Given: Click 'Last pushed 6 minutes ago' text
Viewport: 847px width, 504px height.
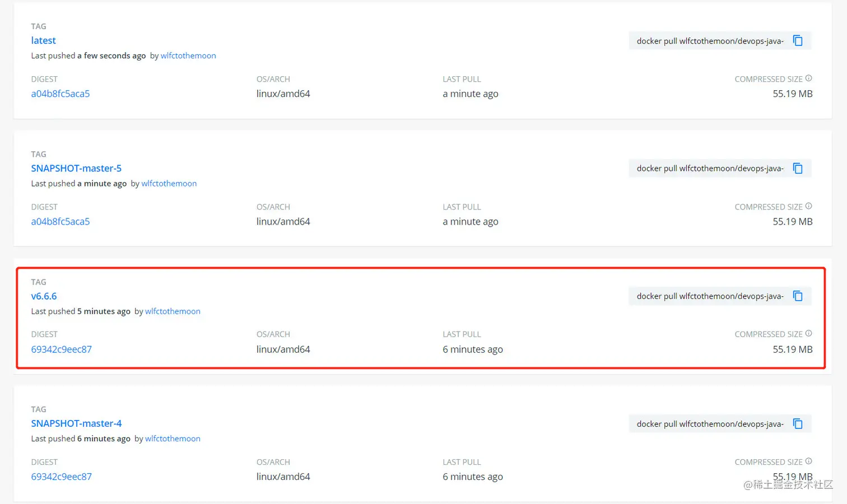Looking at the screenshot, I should [81, 438].
